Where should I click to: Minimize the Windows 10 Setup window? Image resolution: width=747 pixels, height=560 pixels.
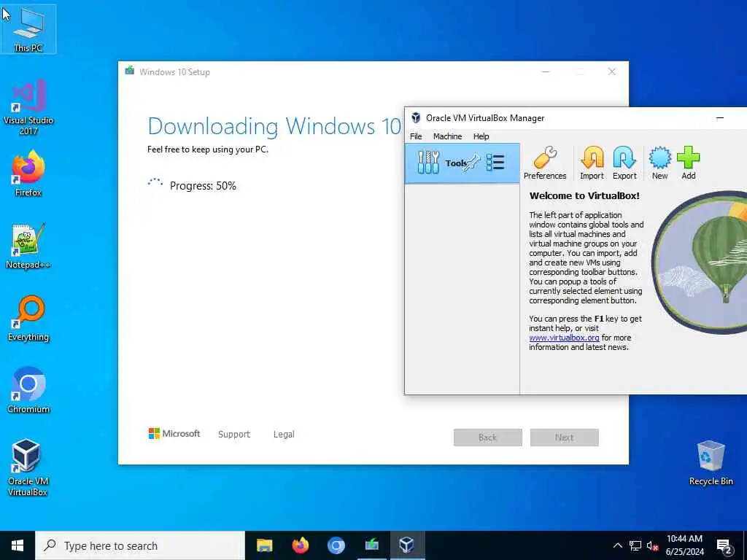click(546, 72)
